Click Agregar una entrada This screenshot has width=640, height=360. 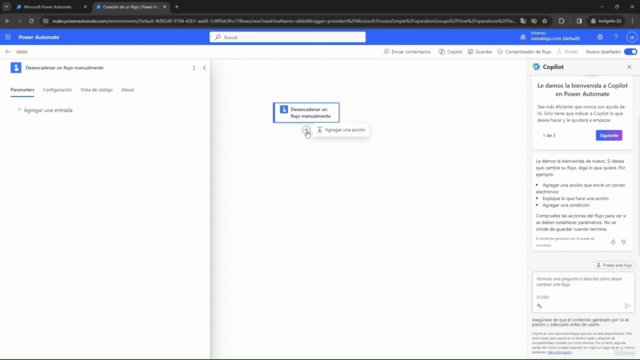[x=45, y=110]
